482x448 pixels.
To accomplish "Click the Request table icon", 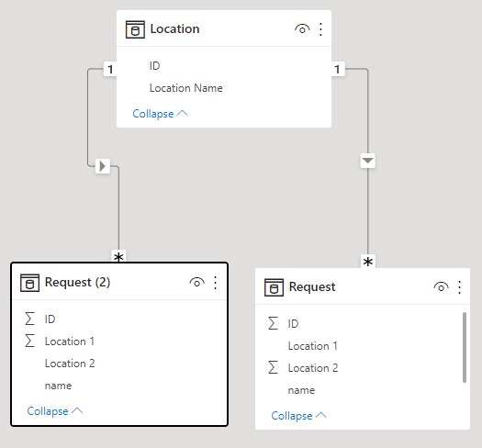I will [274, 287].
